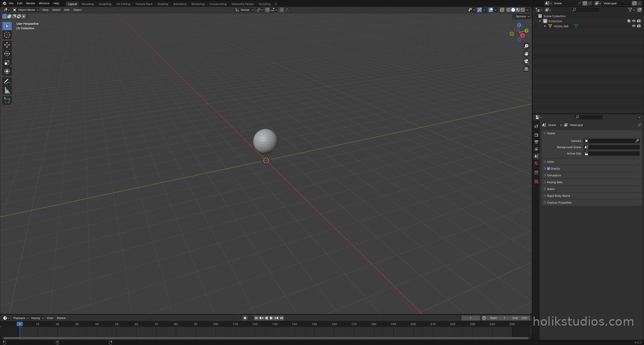Click the Camera eyedropper icon
This screenshot has width=644, height=345.
click(637, 141)
